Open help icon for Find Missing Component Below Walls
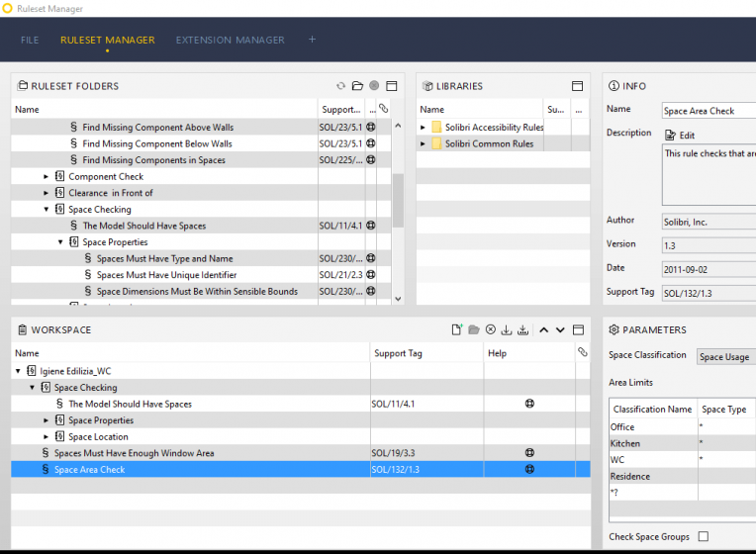Viewport: 756px width, 554px height. [x=371, y=143]
